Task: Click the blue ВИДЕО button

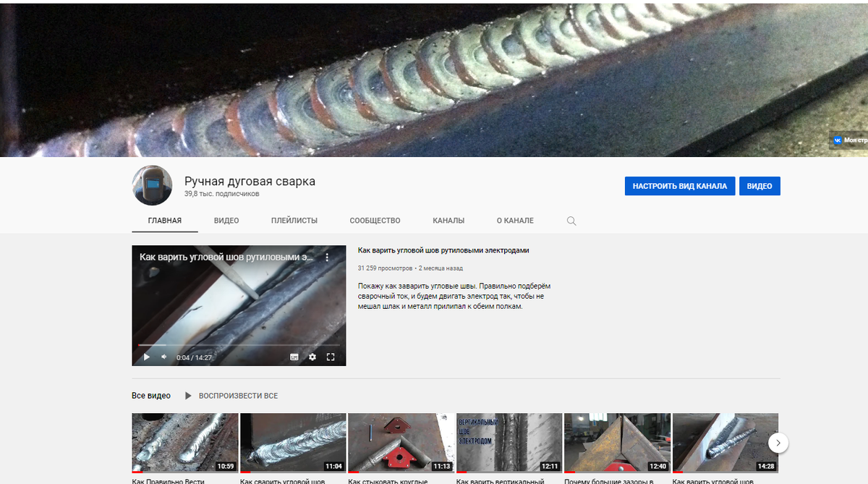Action: coord(759,186)
